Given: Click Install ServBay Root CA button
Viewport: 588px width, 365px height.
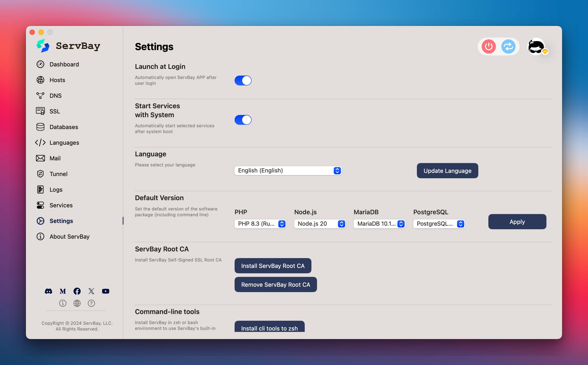Looking at the screenshot, I should click(x=273, y=266).
